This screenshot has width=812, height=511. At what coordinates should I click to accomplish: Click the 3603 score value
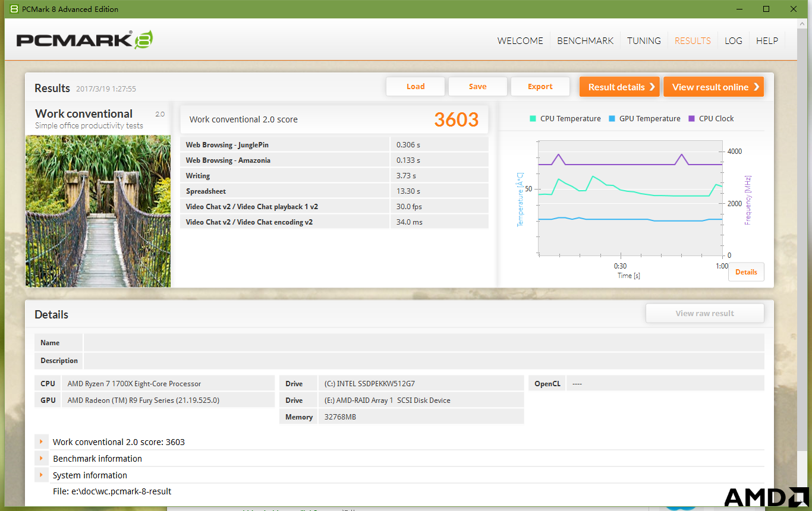point(456,119)
